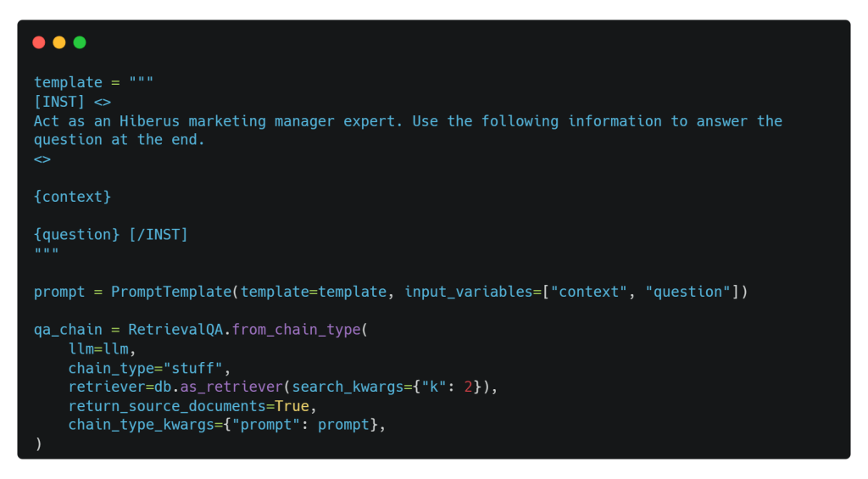Click PromptTemplate class name
This screenshot has height=479, width=868.
pyautogui.click(x=171, y=292)
